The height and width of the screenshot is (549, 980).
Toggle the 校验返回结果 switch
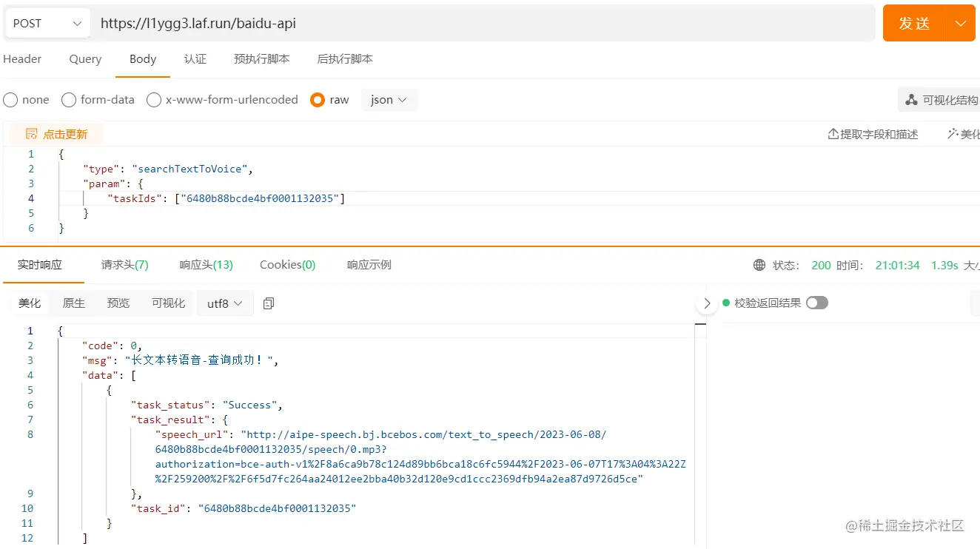817,303
